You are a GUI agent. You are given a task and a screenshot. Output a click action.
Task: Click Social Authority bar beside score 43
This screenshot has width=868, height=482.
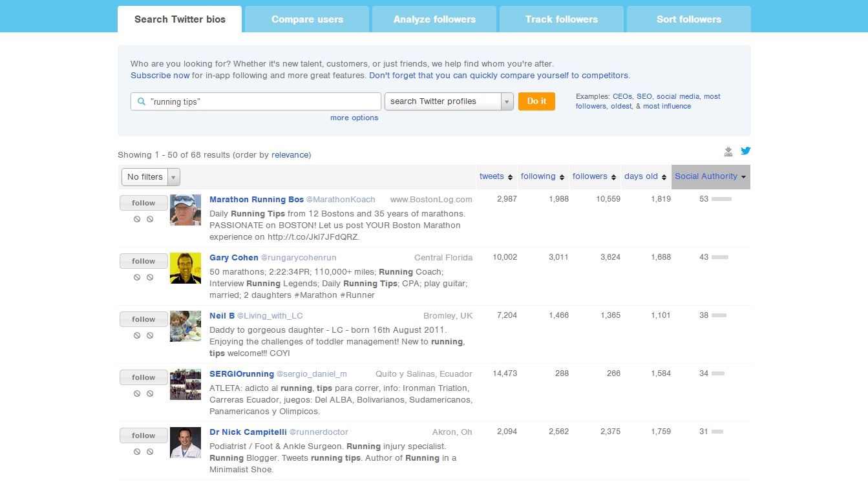click(720, 258)
